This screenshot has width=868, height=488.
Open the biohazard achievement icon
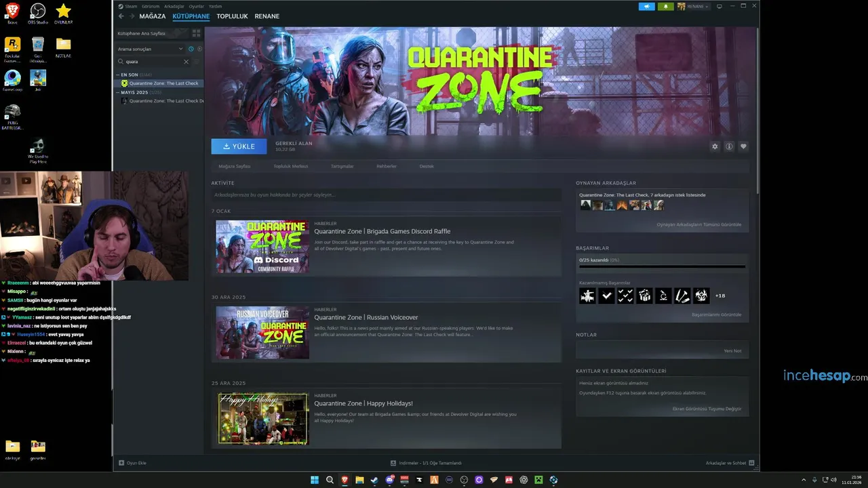701,296
